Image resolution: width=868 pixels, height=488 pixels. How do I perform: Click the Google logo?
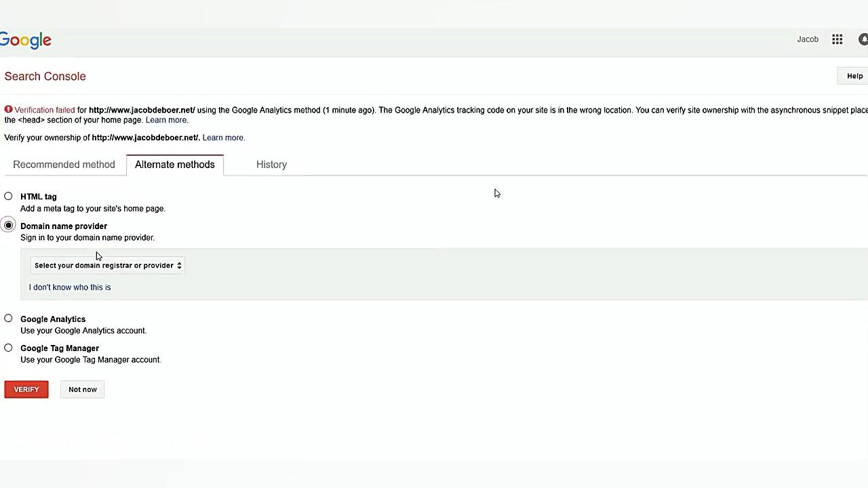click(x=25, y=41)
